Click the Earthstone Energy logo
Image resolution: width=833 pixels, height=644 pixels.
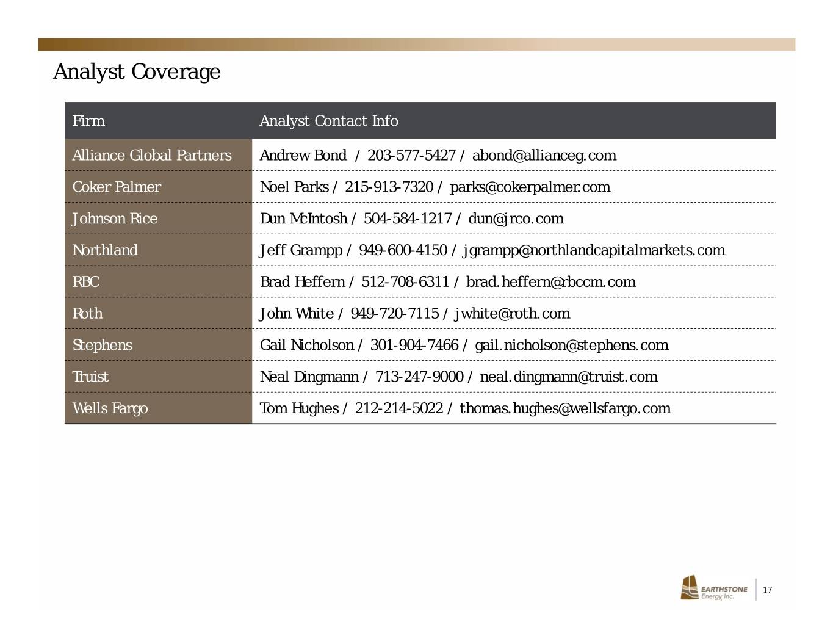[713, 588]
